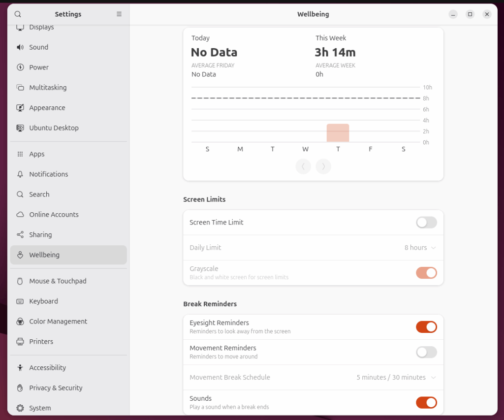Disable the break Sounds toggle
504x420 pixels.
coord(426,403)
